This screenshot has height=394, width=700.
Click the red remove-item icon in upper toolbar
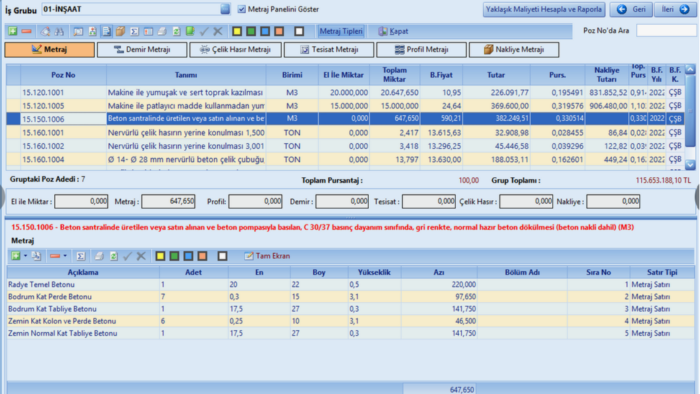pyautogui.click(x=26, y=31)
